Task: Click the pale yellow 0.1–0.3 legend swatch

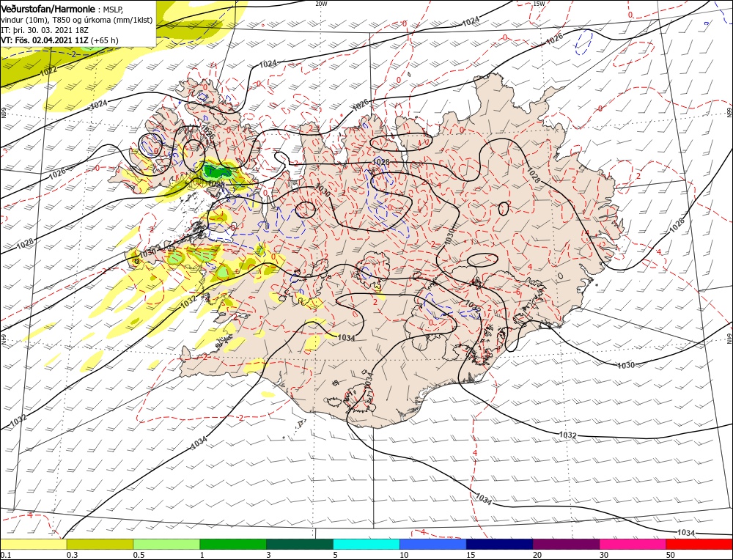Action: click(34, 544)
